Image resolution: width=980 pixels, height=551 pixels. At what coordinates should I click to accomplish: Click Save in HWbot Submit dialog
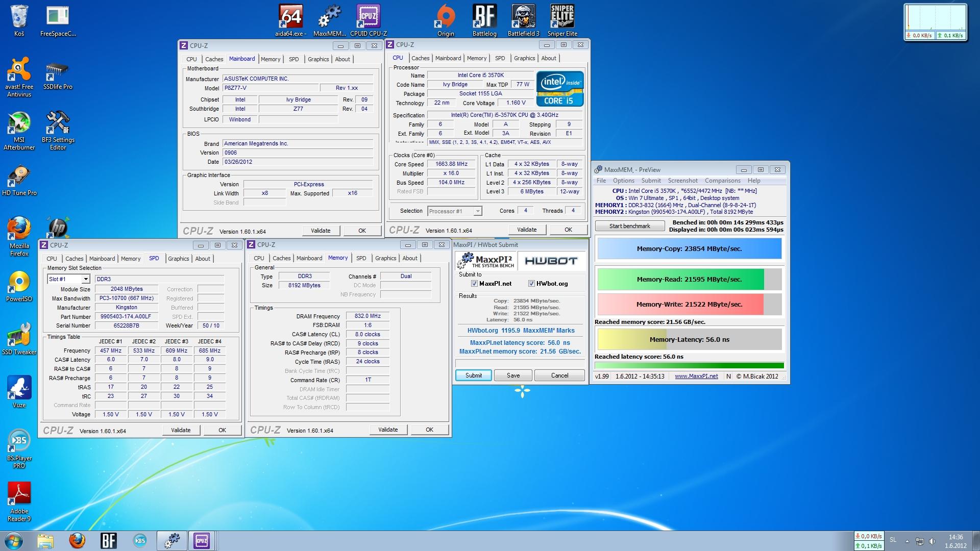pyautogui.click(x=513, y=375)
